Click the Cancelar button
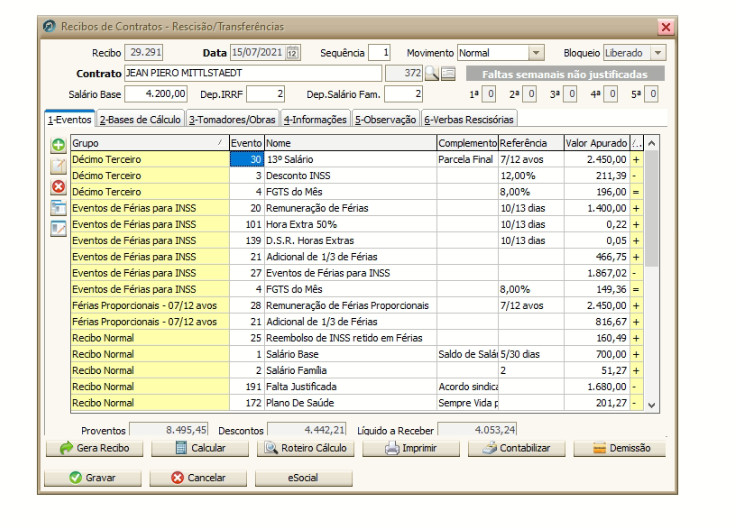This screenshot has height=529, width=737. [x=198, y=478]
